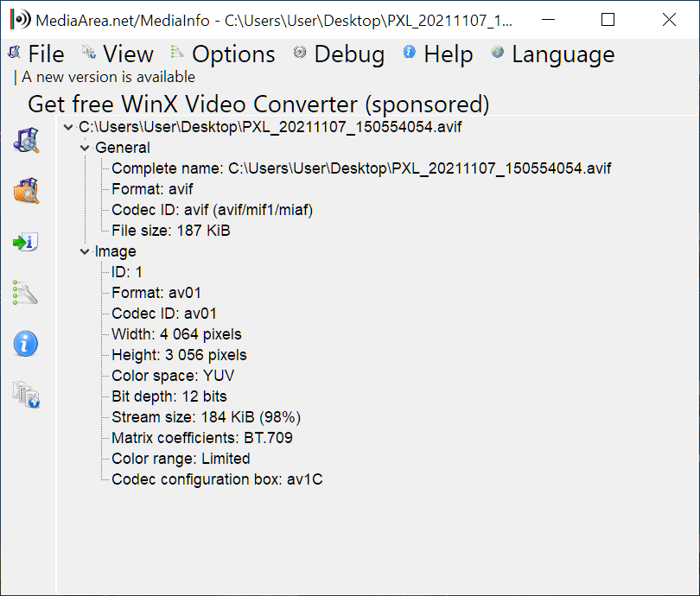Click the WinX Video Converter sponsored link
This screenshot has height=596, width=700.
(258, 104)
